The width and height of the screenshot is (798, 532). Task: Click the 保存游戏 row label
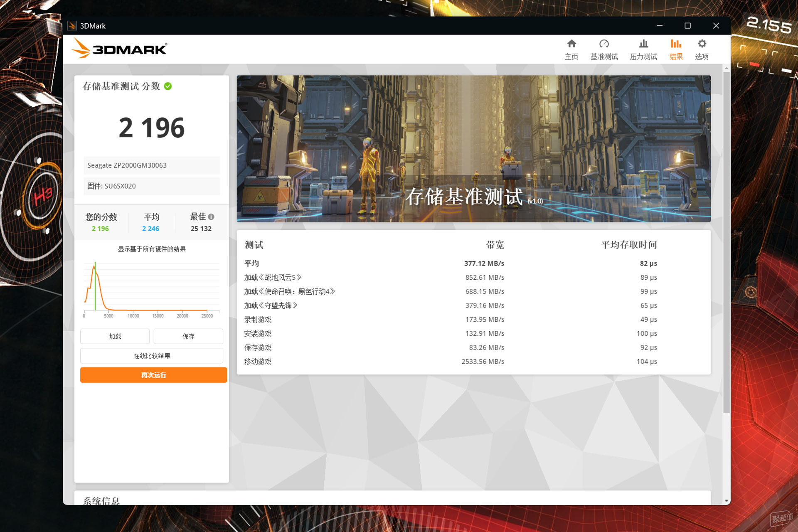[258, 347]
